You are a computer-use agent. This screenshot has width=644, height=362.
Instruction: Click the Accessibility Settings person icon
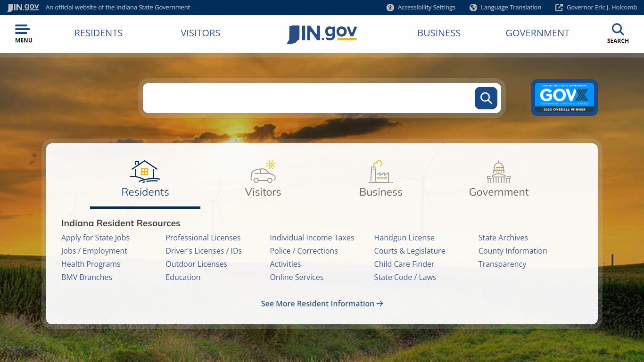click(390, 8)
